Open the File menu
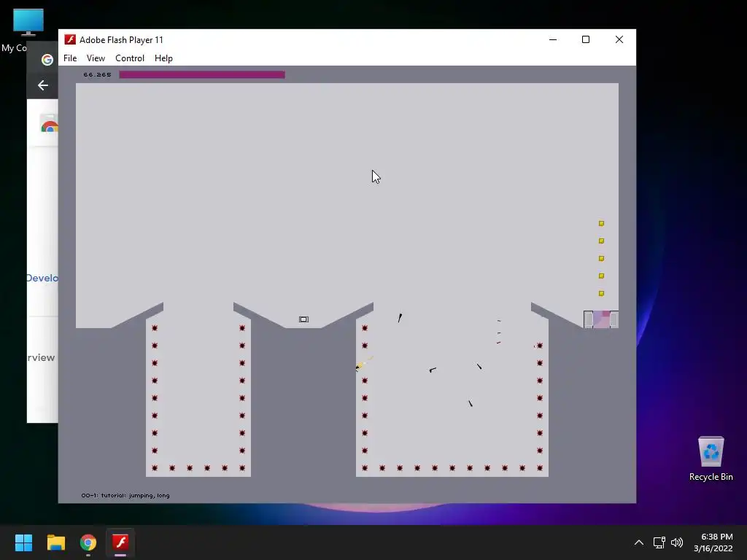This screenshot has width=747, height=560. [x=69, y=58]
